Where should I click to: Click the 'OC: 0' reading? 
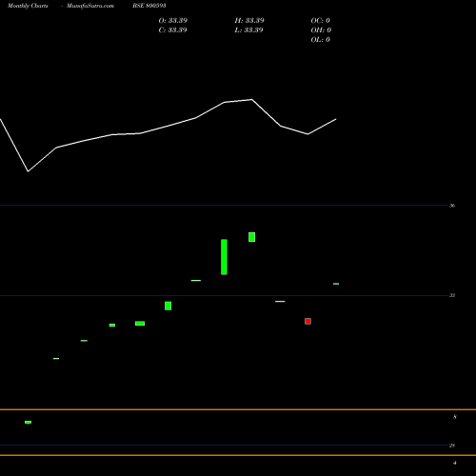tap(321, 21)
